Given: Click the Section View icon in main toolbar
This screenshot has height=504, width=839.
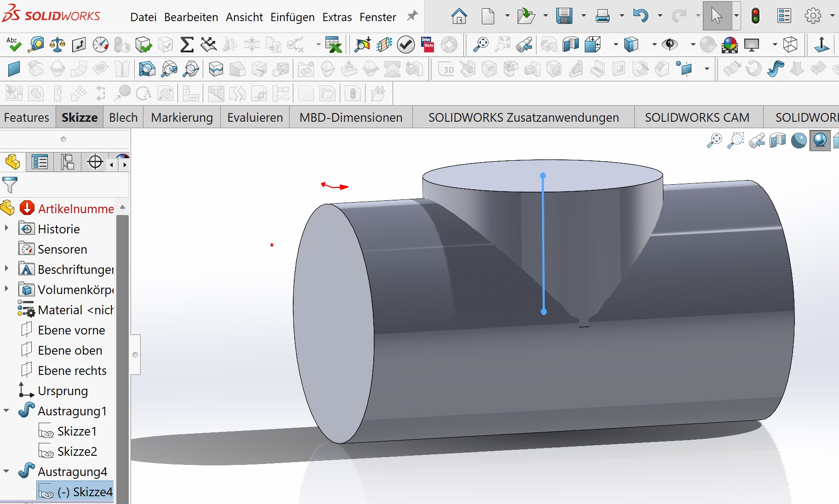Looking at the screenshot, I should point(571,45).
